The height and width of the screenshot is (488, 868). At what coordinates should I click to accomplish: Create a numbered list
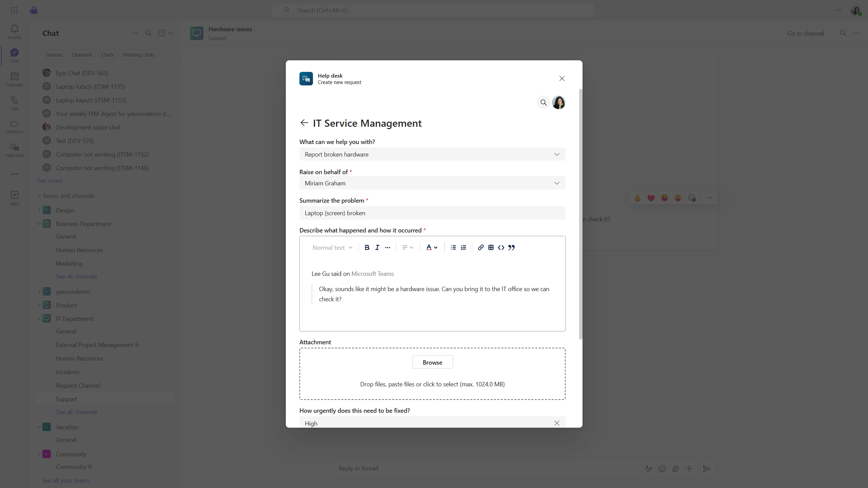click(463, 247)
